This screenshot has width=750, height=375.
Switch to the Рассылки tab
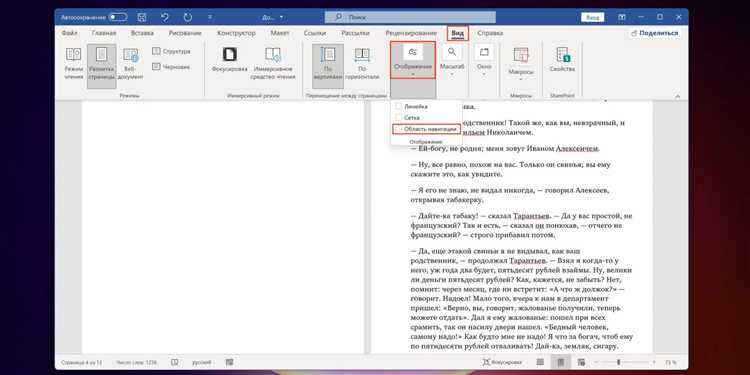click(x=355, y=33)
